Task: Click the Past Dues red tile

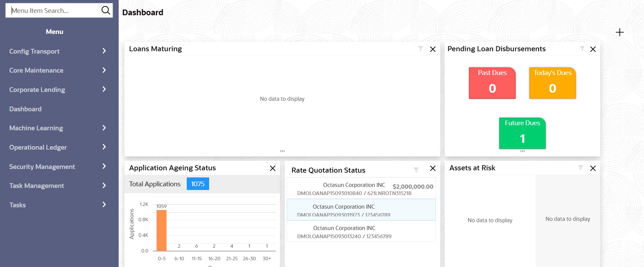Action: click(x=492, y=83)
